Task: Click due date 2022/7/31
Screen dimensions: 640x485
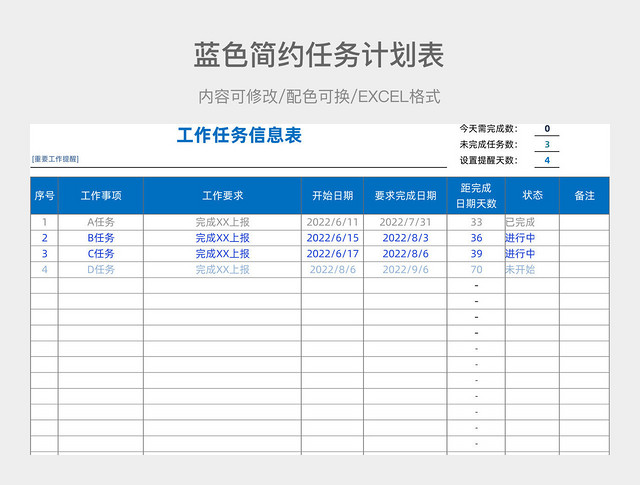Action: pos(405,222)
